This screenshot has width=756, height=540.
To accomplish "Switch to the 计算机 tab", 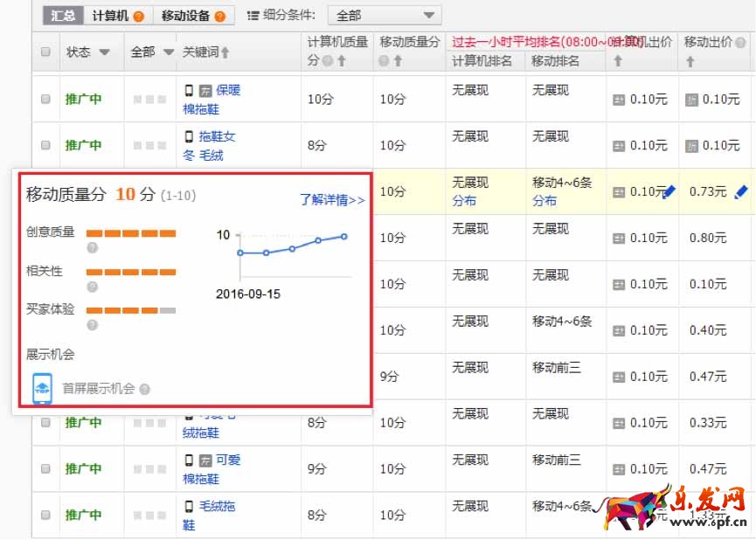I will (x=111, y=14).
